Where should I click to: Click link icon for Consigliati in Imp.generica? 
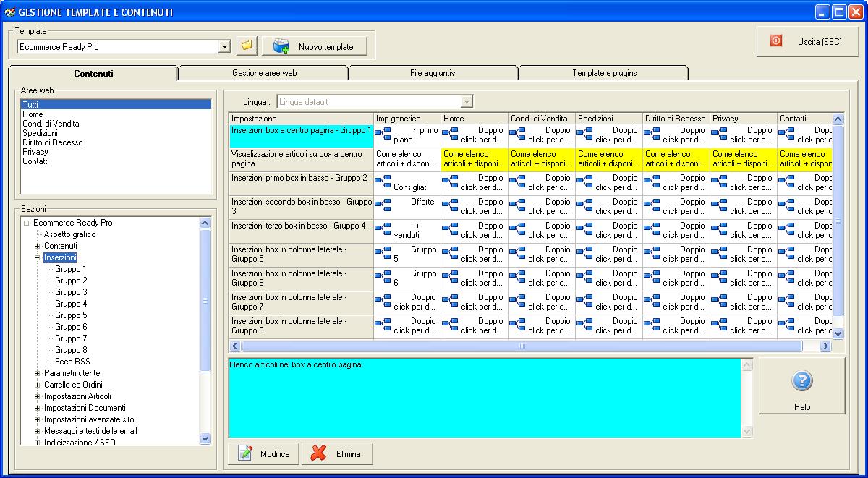tap(383, 182)
